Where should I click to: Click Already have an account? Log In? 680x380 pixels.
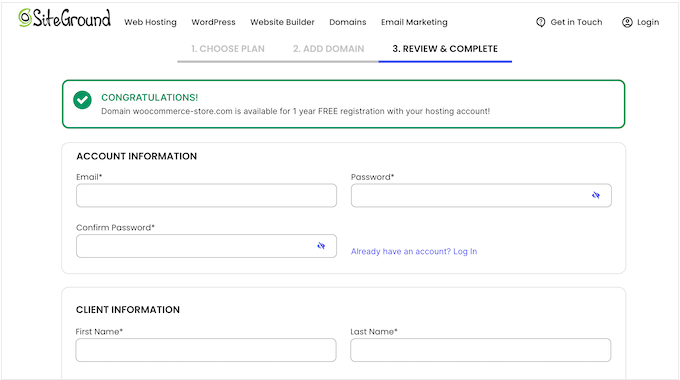[414, 252]
